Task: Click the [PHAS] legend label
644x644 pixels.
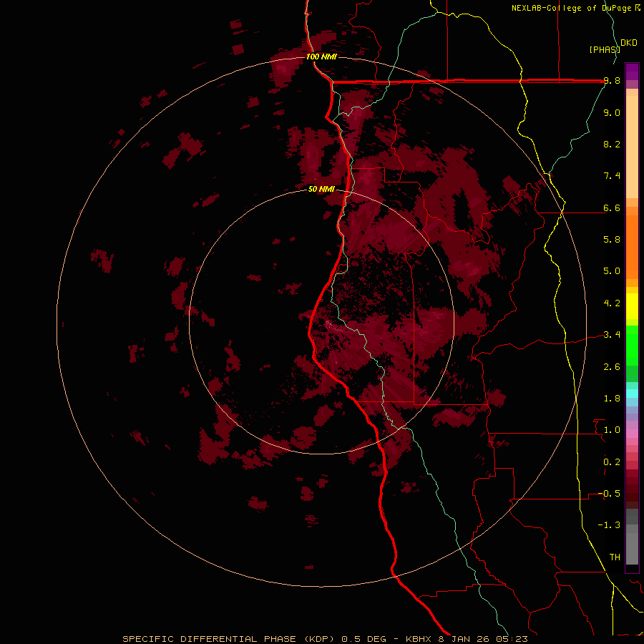Action: click(605, 49)
